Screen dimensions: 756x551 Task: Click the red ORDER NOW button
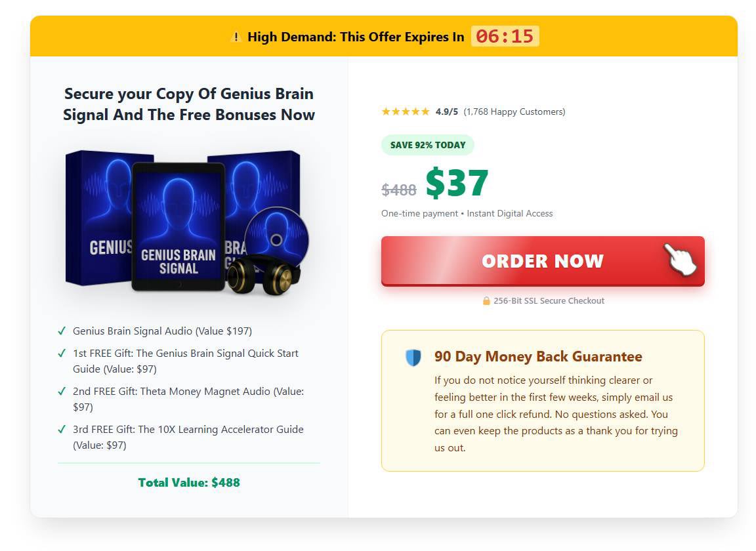[543, 260]
